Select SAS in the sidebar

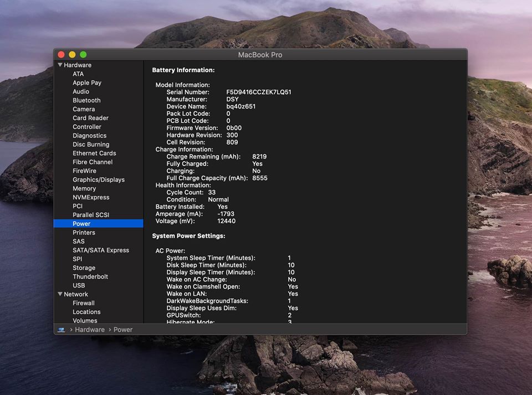point(79,242)
